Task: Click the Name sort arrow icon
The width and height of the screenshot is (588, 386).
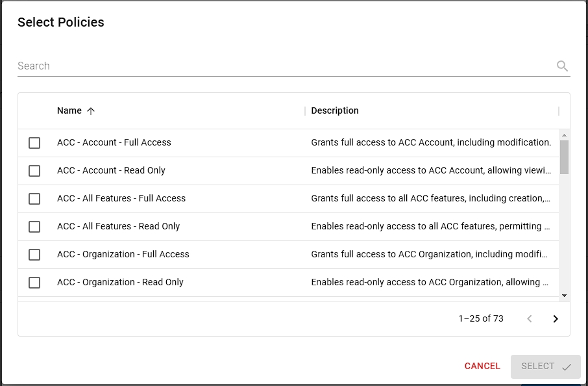Action: coord(91,111)
